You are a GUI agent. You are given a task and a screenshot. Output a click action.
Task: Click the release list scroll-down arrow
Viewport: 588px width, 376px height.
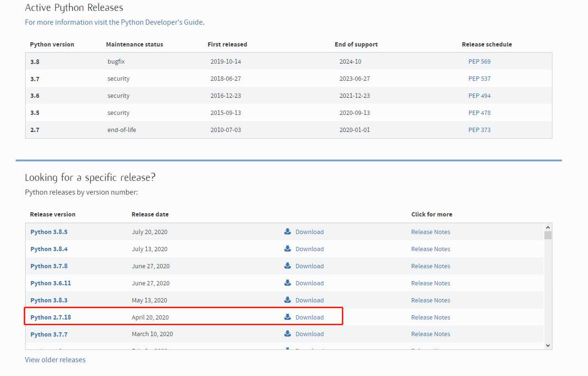click(x=548, y=346)
